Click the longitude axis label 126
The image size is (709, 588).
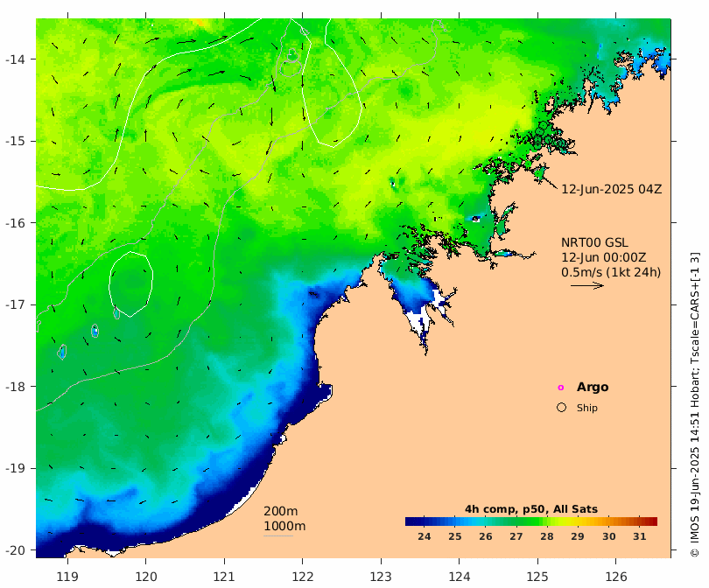[616, 577]
